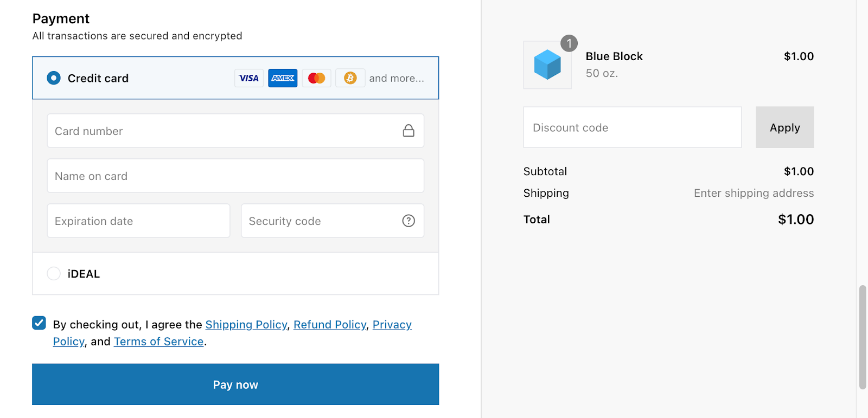Click the Blue Block product thumbnail
The image size is (868, 418).
tap(546, 65)
